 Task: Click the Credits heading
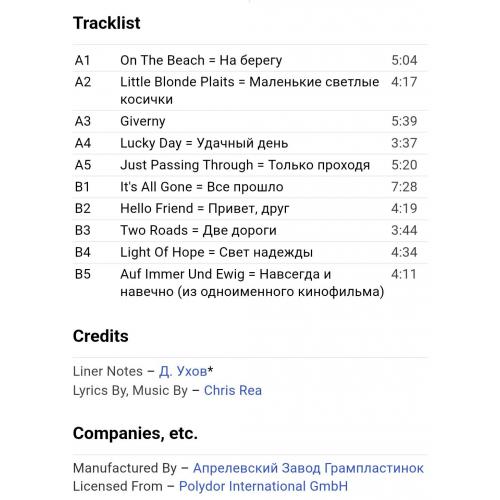101,336
